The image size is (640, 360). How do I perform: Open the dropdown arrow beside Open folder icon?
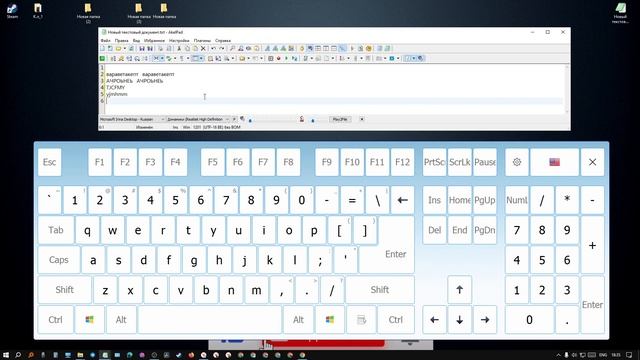click(125, 49)
